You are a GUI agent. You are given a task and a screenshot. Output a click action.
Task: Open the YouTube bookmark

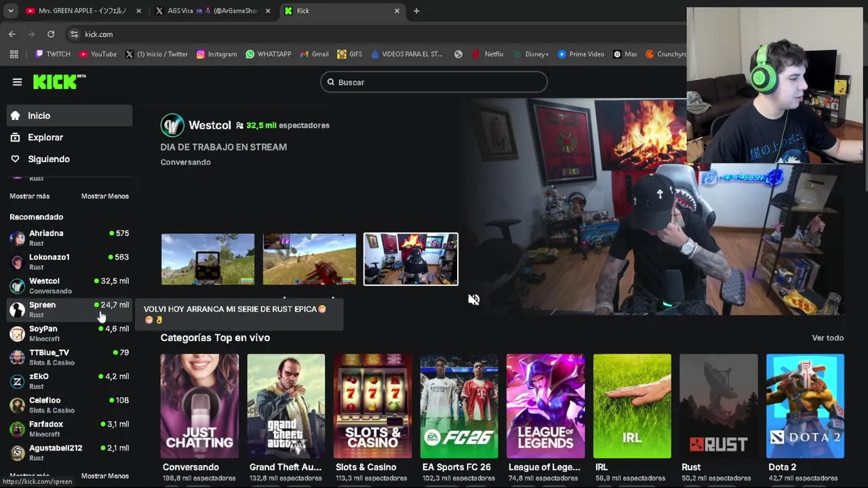(98, 54)
